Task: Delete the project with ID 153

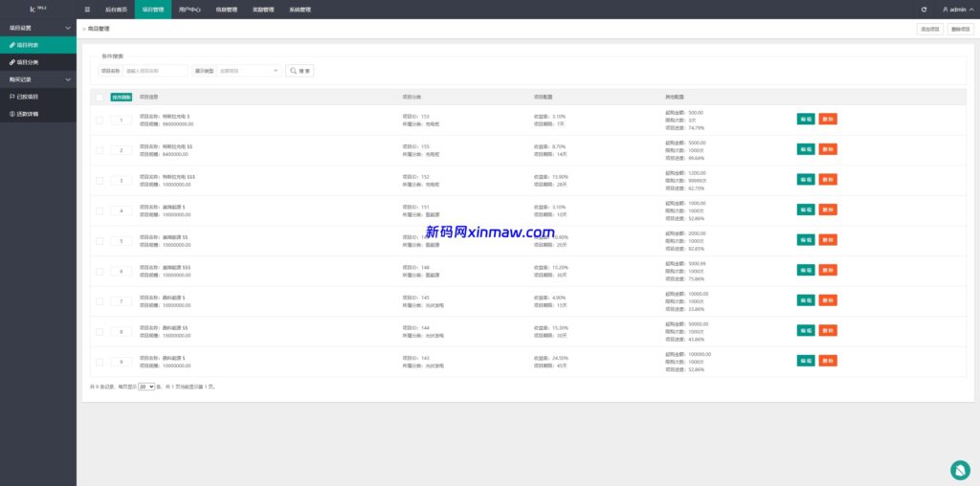Action: click(828, 119)
